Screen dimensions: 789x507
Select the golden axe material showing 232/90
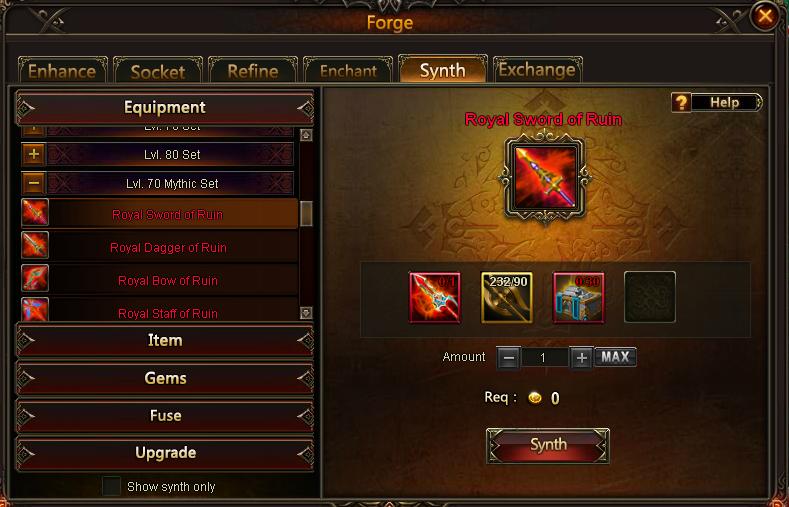point(507,297)
